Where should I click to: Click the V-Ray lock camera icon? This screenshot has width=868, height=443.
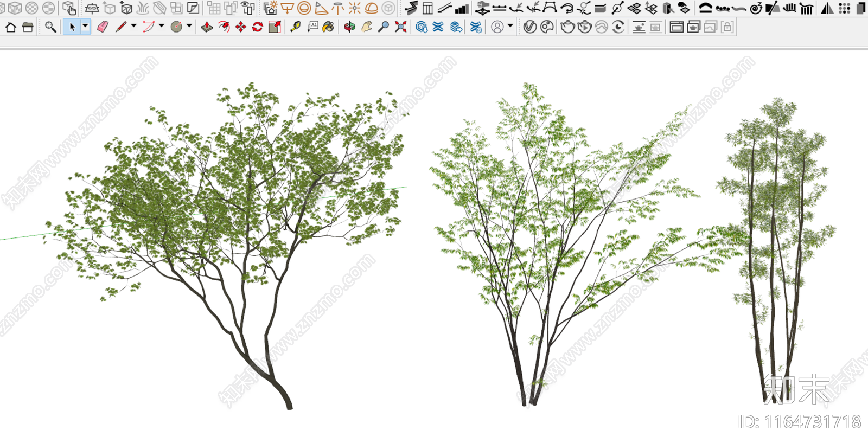click(x=727, y=27)
